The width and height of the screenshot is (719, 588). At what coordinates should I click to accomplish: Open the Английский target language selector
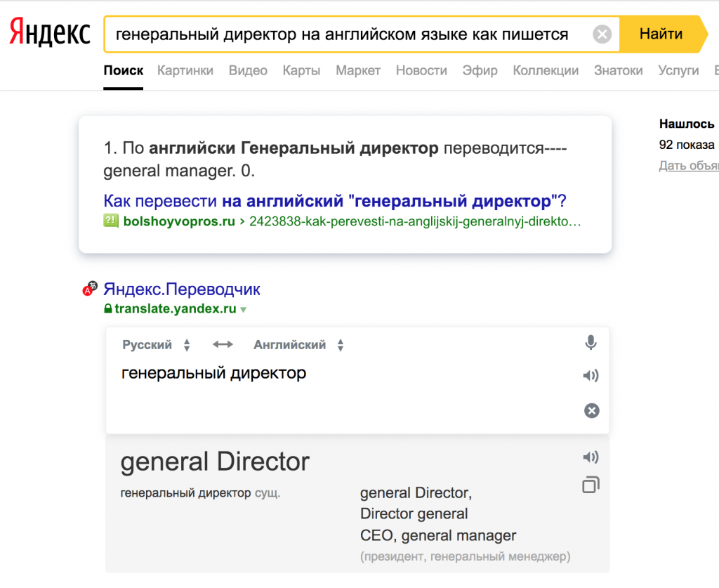[x=299, y=345]
